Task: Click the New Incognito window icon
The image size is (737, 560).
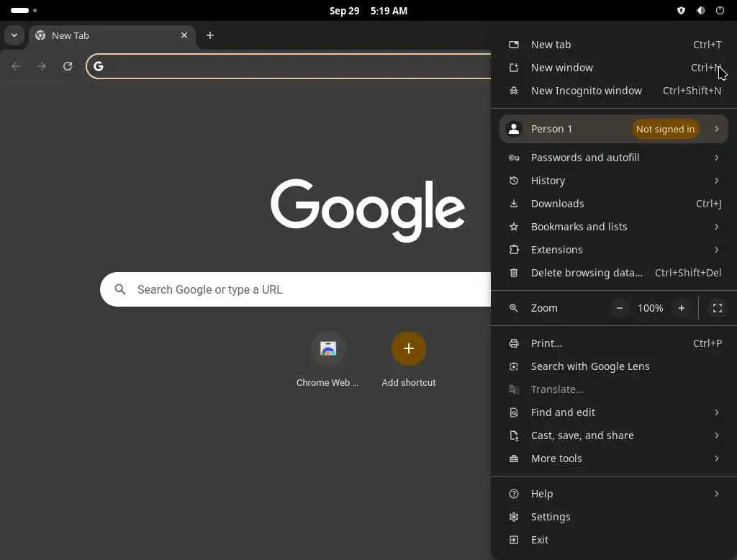Action: [514, 91]
